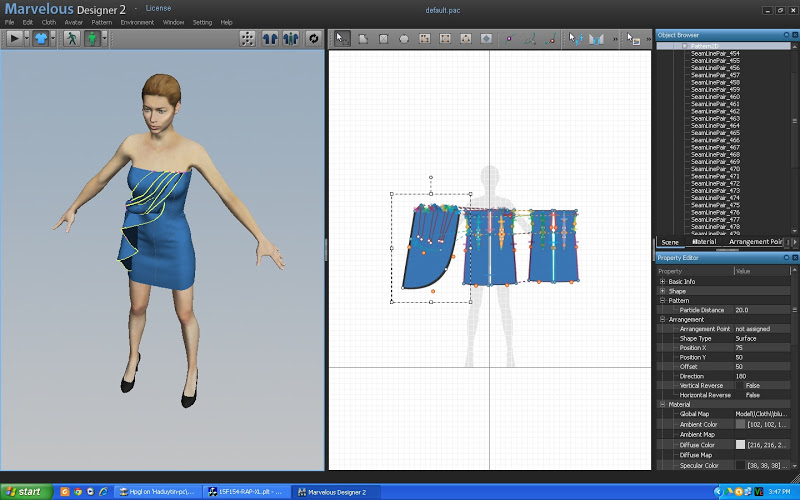
Task: Select the rectangle pattern tool
Action: coord(384,39)
